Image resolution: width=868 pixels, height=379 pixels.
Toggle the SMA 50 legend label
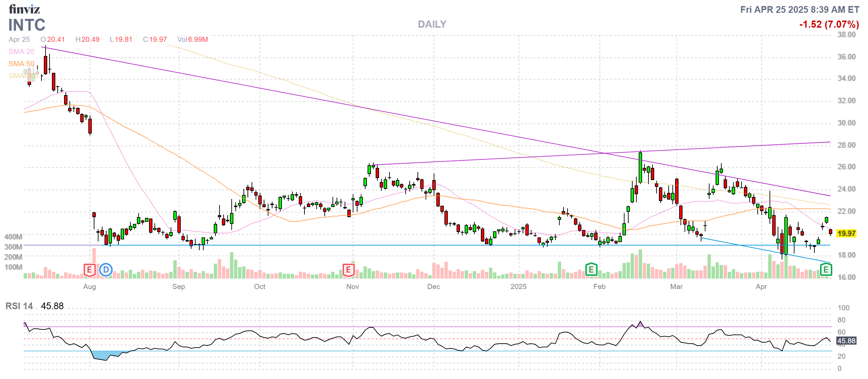click(21, 64)
